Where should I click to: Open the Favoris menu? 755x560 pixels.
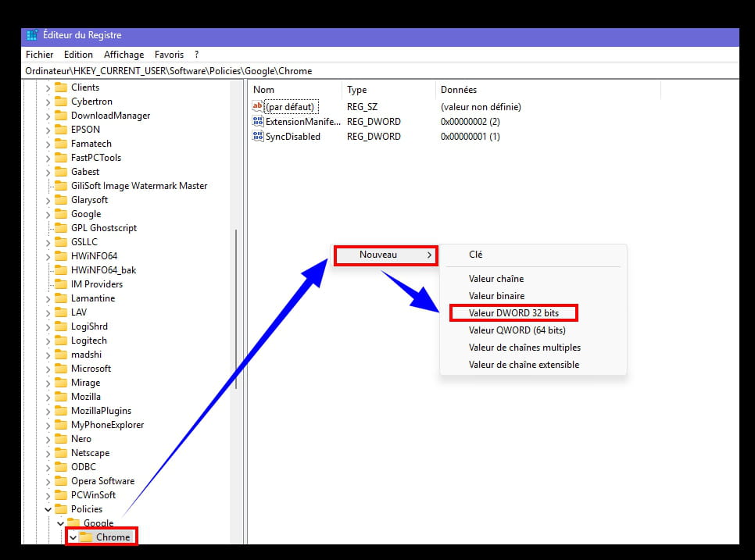169,55
